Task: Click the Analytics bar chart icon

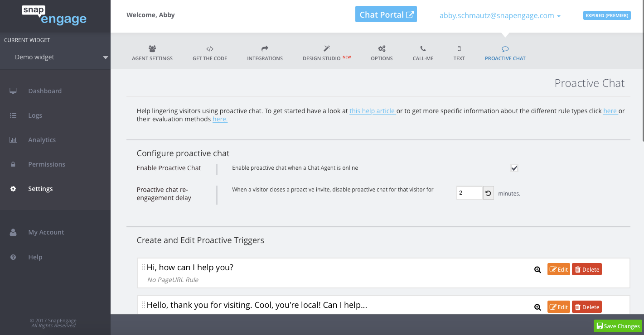Action: click(x=13, y=140)
